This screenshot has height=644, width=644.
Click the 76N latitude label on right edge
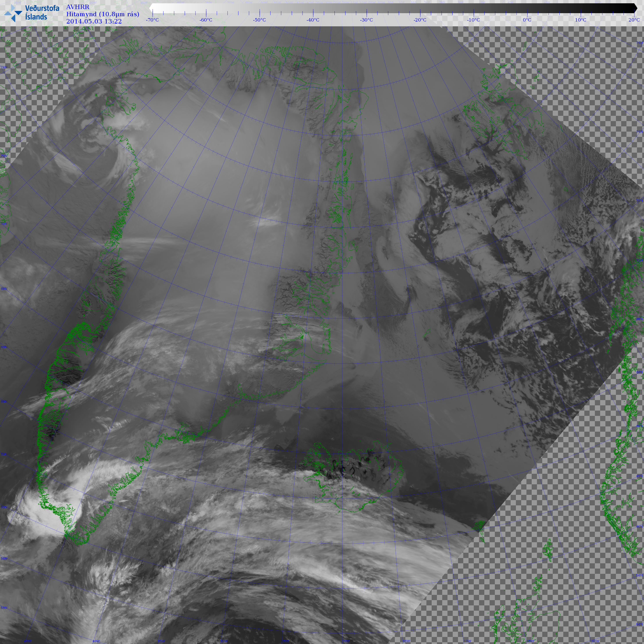pos(639,43)
